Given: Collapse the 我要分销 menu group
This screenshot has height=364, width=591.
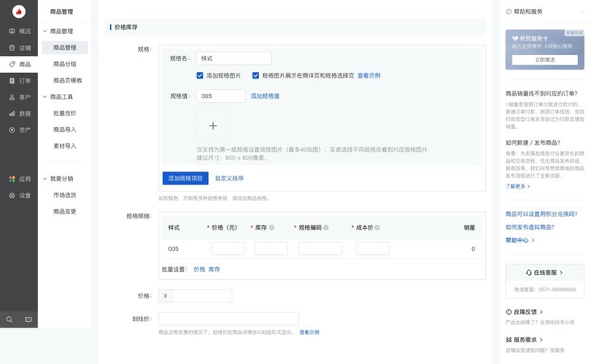Looking at the screenshot, I should point(45,178).
